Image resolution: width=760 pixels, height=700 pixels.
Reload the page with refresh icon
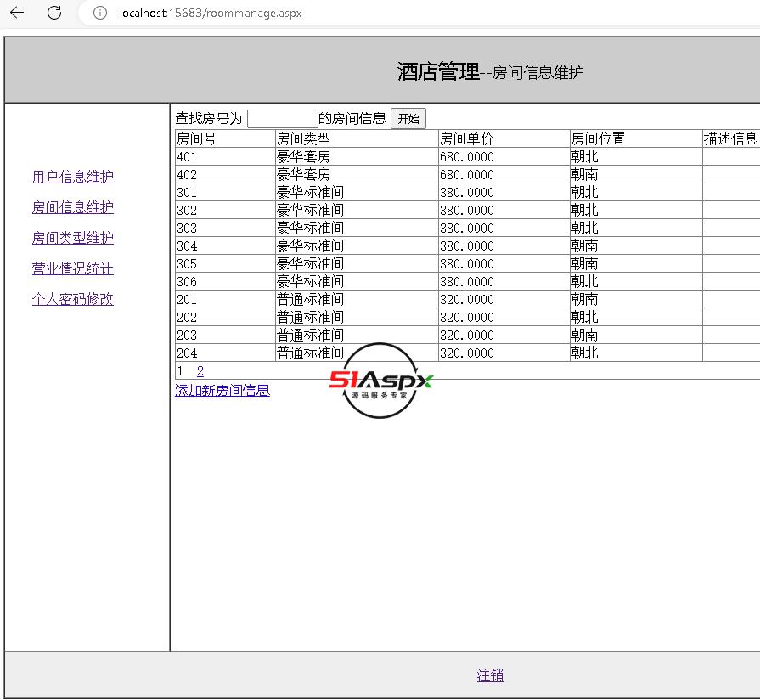click(x=53, y=13)
